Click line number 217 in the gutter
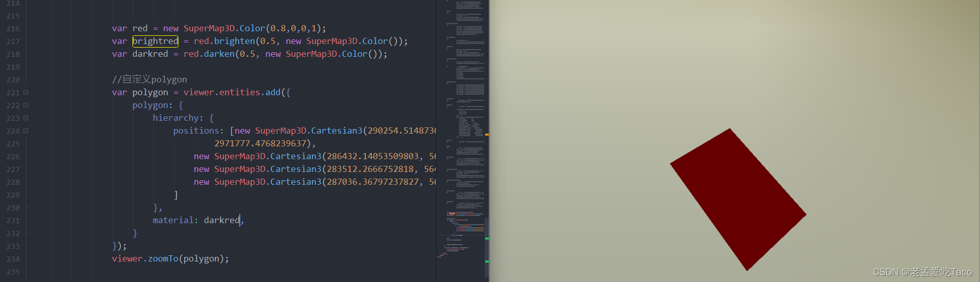980x282 pixels. [x=13, y=41]
